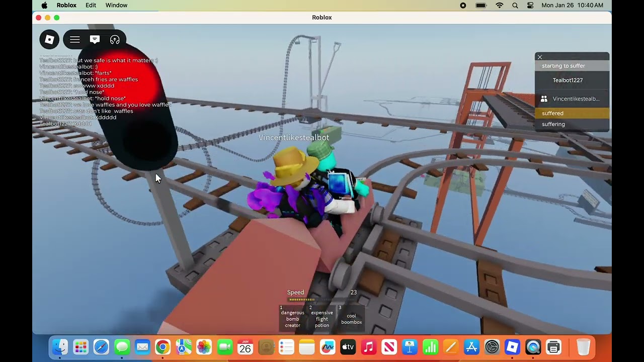This screenshot has width=644, height=362.
Task: Click chat line 'french fries are waffles'
Action: point(89,79)
